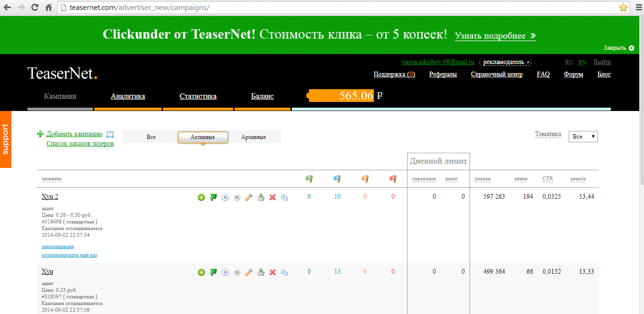Open campaign name link for #318597
Viewport: 644px width, 314px height.
coord(47,272)
